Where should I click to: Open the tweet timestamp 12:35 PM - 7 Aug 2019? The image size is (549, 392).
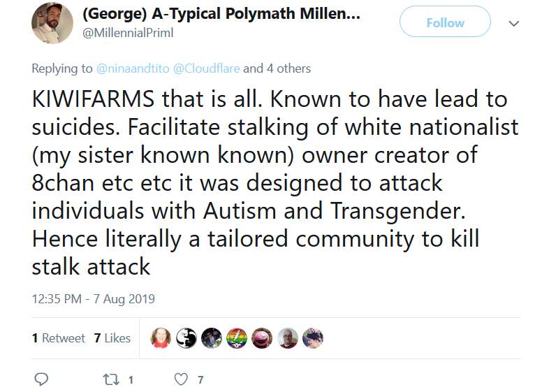93,299
